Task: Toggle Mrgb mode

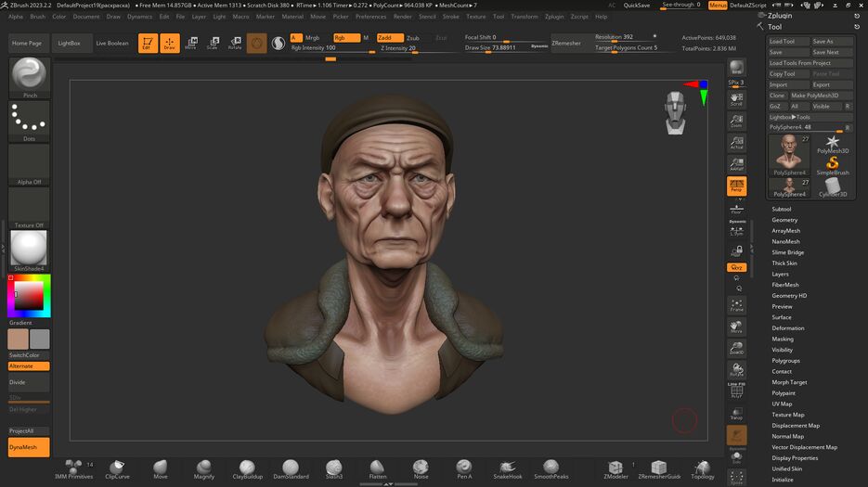Action: (312, 38)
